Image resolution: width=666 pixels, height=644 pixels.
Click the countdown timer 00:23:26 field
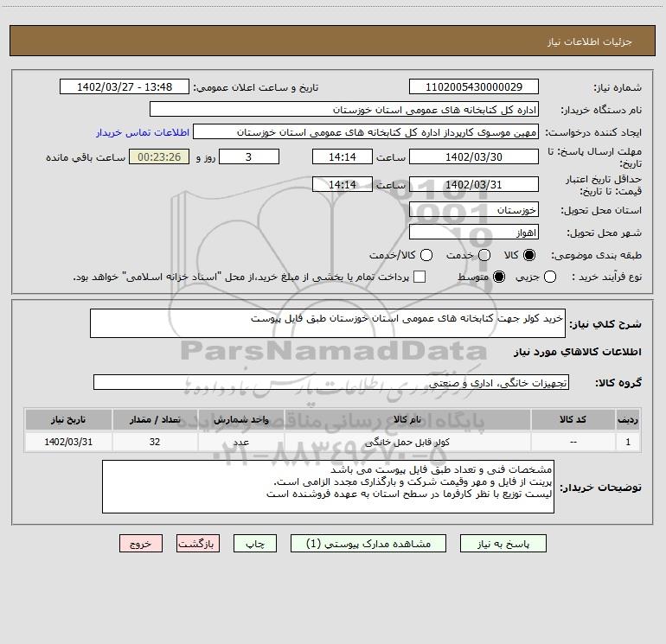click(159, 156)
